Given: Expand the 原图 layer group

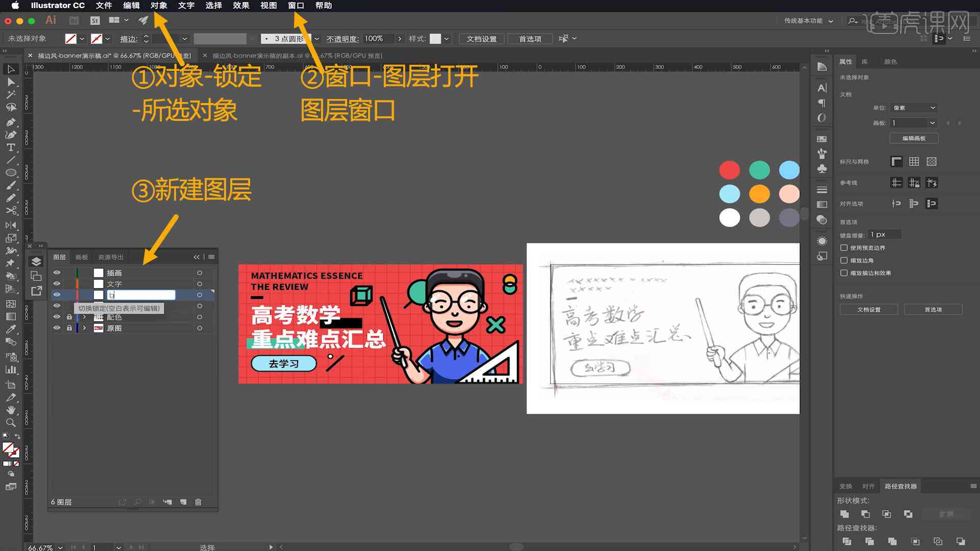Looking at the screenshot, I should pyautogui.click(x=84, y=328).
